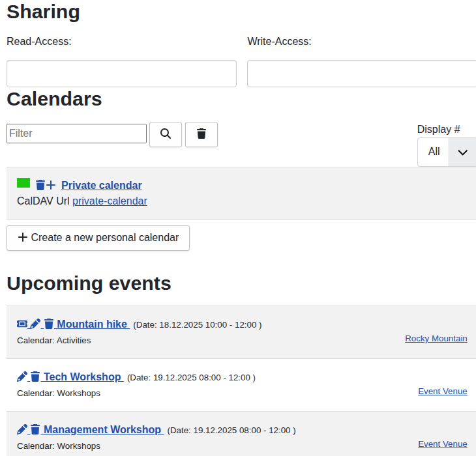Open the Display # dropdown
476x456 pixels.
(447, 152)
